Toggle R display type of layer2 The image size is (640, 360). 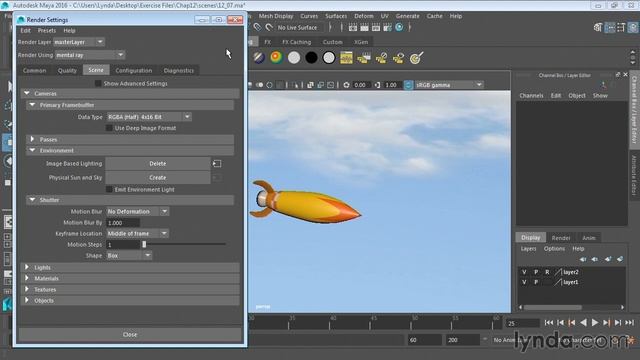coord(547,272)
